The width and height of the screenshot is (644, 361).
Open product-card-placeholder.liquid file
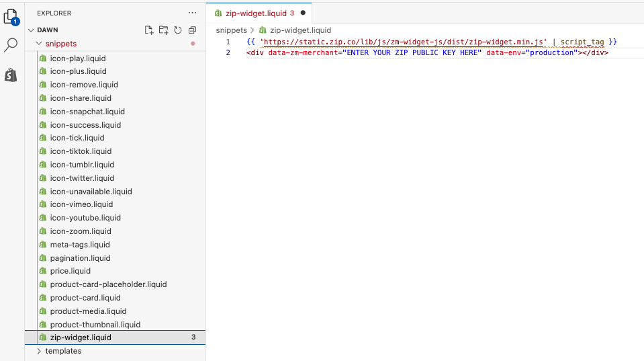click(x=115, y=284)
